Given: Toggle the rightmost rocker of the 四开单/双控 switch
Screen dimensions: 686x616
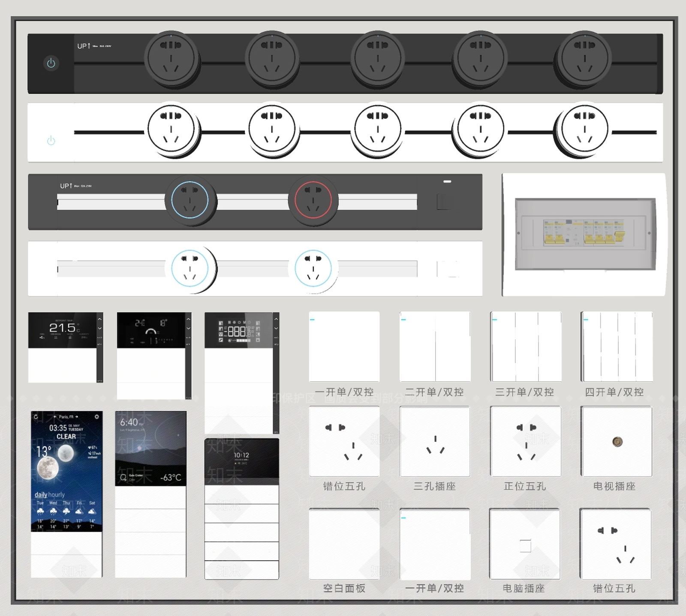Looking at the screenshot, I should [x=644, y=347].
